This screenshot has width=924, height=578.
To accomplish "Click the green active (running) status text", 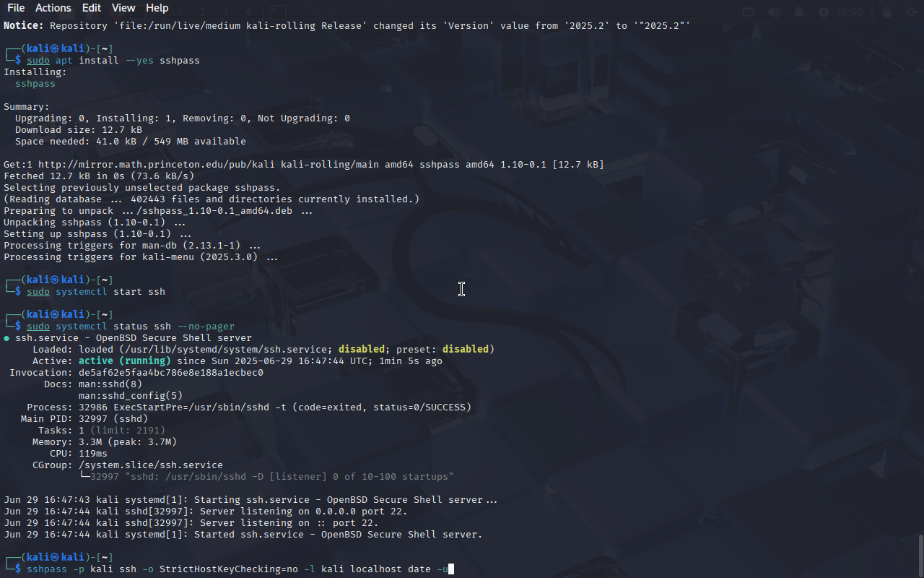I will click(x=125, y=361).
